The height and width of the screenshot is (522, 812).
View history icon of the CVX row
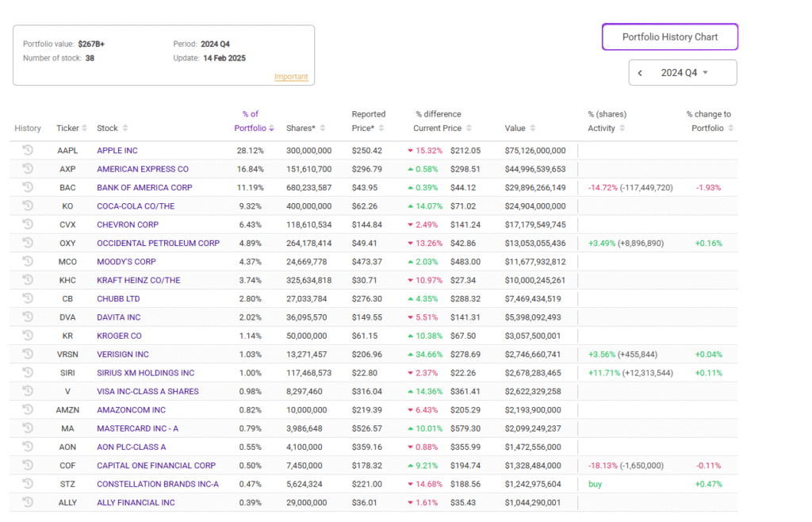pyautogui.click(x=28, y=225)
